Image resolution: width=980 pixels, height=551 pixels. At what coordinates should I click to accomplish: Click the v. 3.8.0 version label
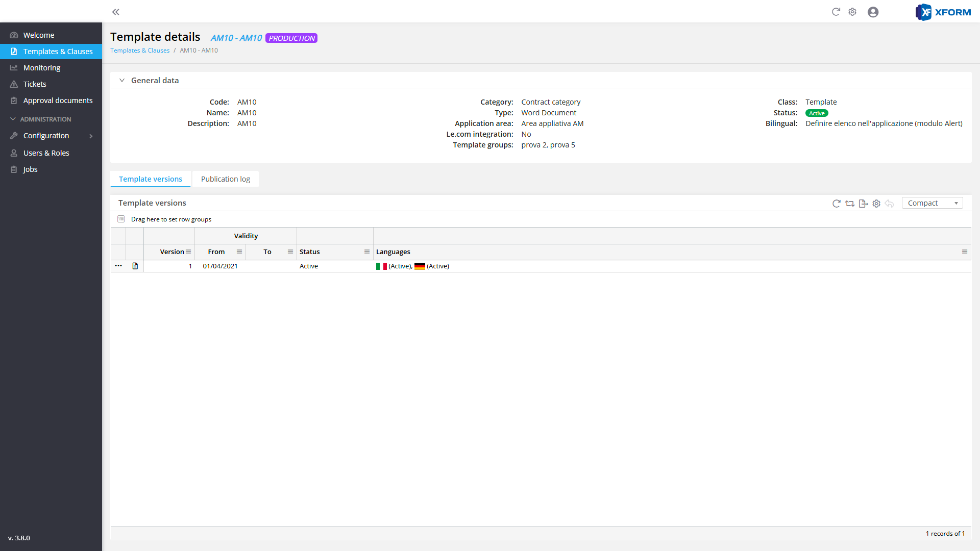pos(19,538)
